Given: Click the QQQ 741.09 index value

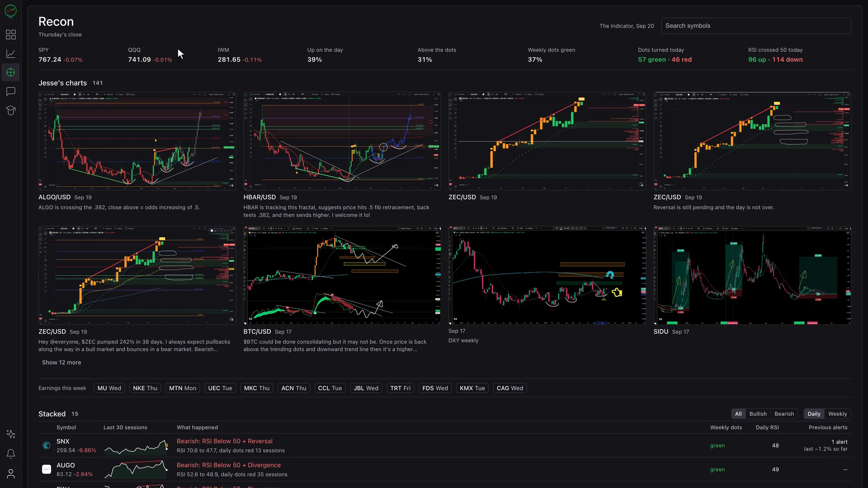Looking at the screenshot, I should [x=139, y=60].
